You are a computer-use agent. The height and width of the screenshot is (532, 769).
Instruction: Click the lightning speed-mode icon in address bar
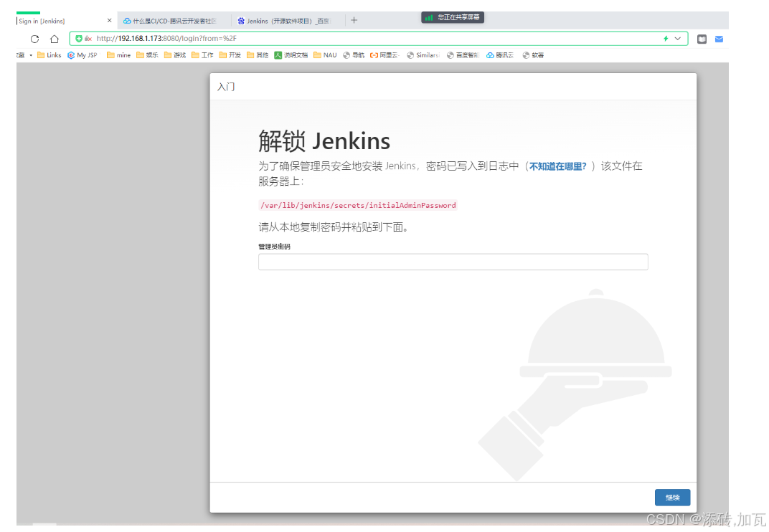tap(666, 38)
